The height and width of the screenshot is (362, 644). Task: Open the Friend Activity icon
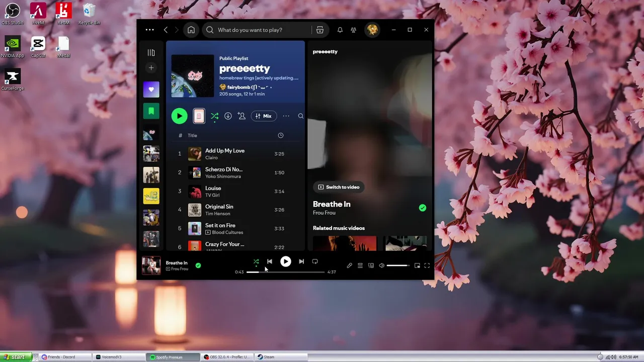click(x=354, y=30)
